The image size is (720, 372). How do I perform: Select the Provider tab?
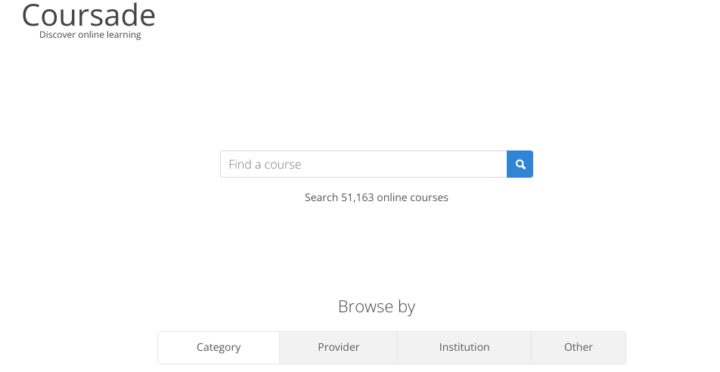click(338, 347)
